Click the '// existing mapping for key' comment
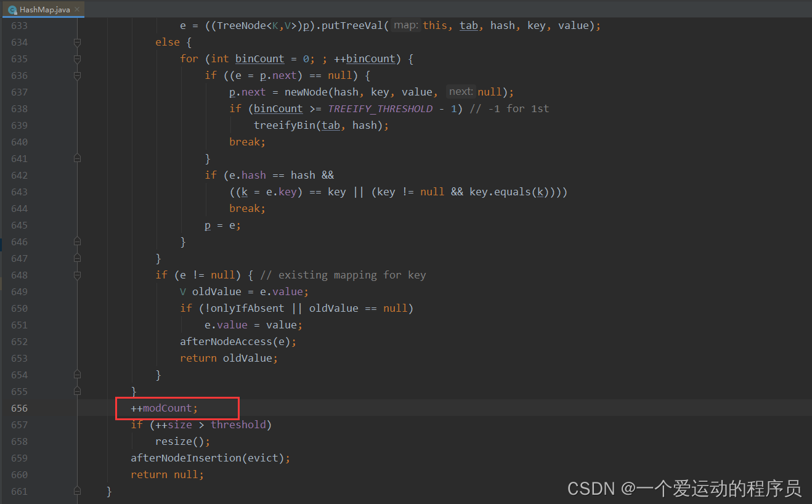The height and width of the screenshot is (504, 812). [343, 275]
